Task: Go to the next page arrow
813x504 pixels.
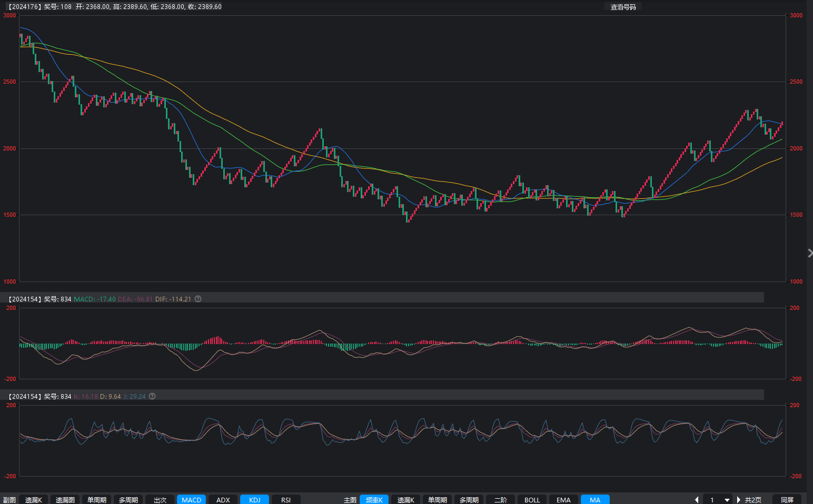Action: point(739,500)
